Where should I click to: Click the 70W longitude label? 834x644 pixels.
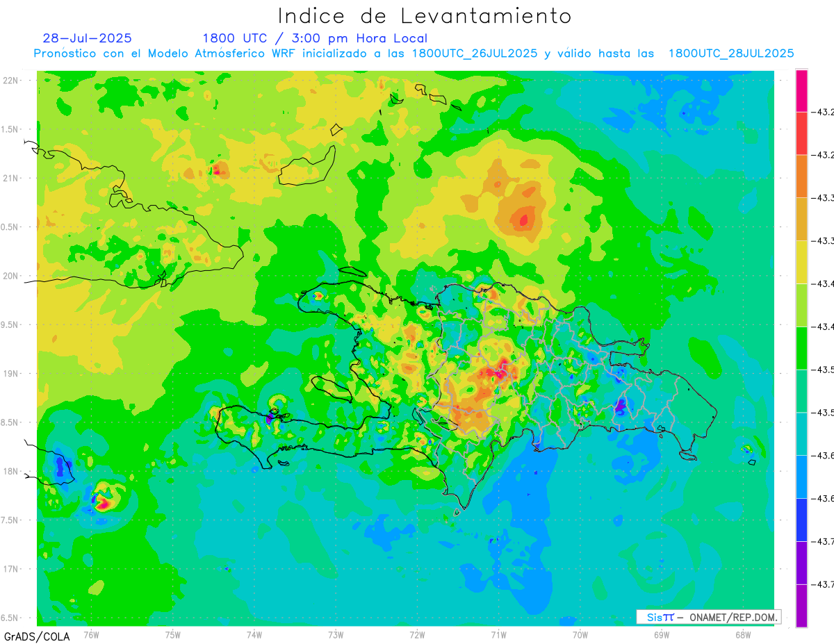(x=580, y=634)
